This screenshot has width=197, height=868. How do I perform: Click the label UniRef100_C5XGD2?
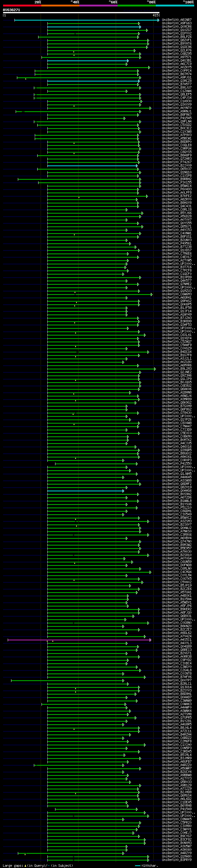tap(176, 125)
